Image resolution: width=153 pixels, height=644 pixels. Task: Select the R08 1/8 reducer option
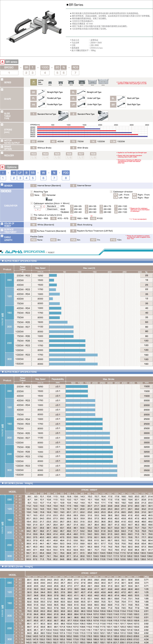coord(93,156)
